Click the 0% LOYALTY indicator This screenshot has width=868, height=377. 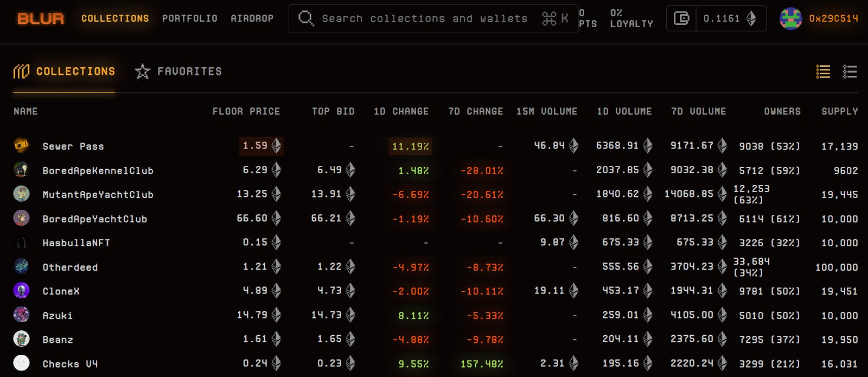point(631,18)
